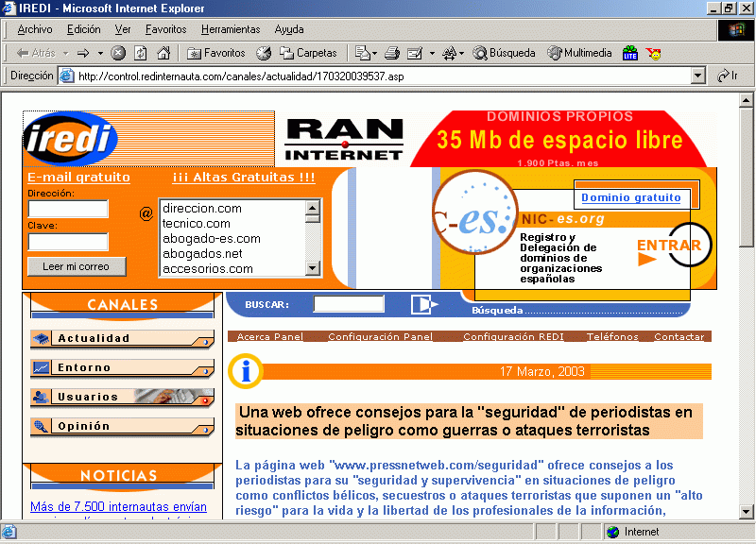Open the Configuración Panel link
The height and width of the screenshot is (544, 756).
[x=381, y=337]
